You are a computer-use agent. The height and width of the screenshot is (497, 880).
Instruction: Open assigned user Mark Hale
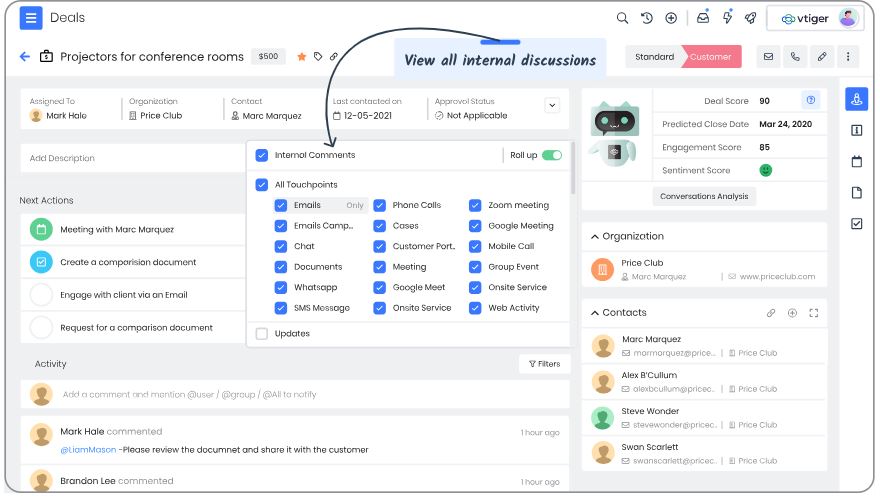(66, 116)
